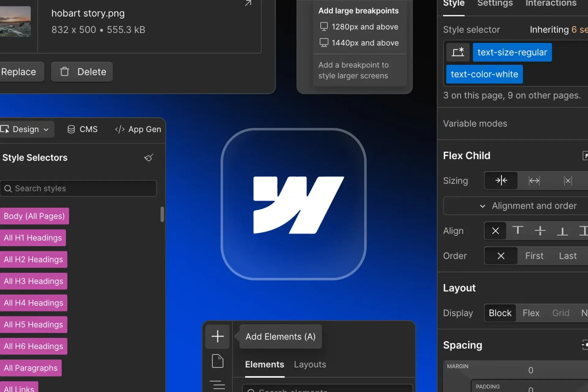Select All H5 Headings style tag
This screenshot has height=392, width=588.
click(x=33, y=325)
